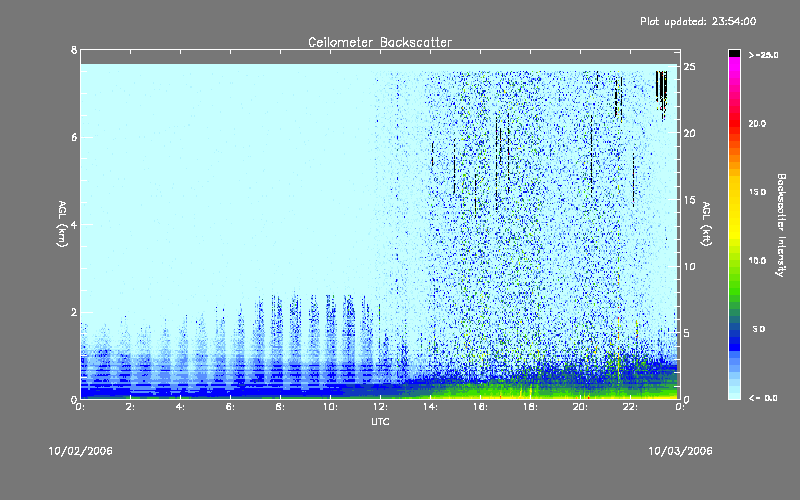Click the '18:' UTC hour tick label

531,407
